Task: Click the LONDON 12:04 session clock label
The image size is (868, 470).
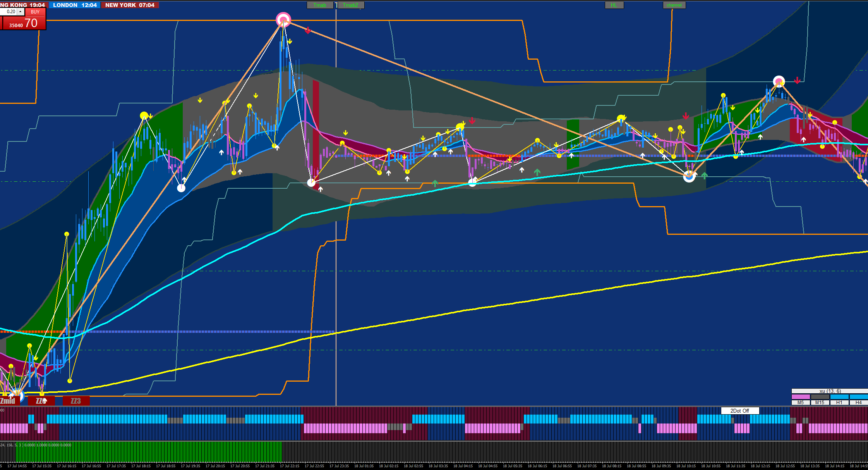Action: pyautogui.click(x=75, y=5)
